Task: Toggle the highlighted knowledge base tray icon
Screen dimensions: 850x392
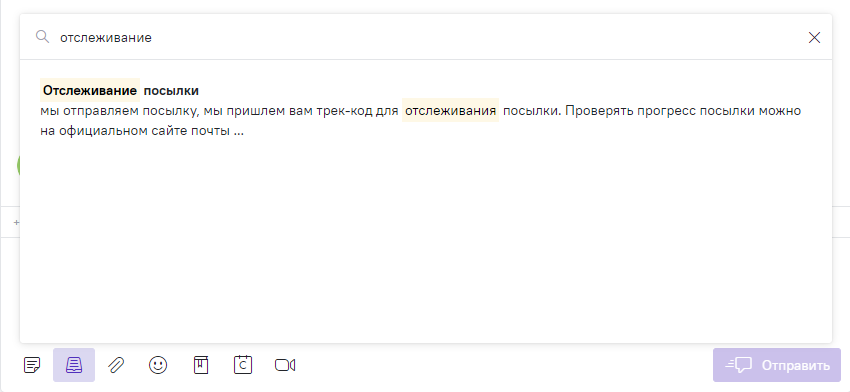Action: click(x=74, y=365)
